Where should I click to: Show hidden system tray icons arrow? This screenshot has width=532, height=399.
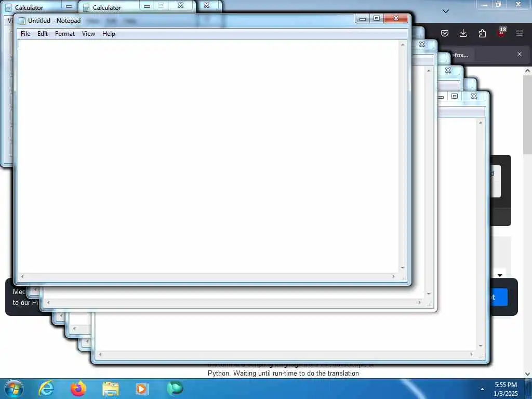pyautogui.click(x=482, y=389)
